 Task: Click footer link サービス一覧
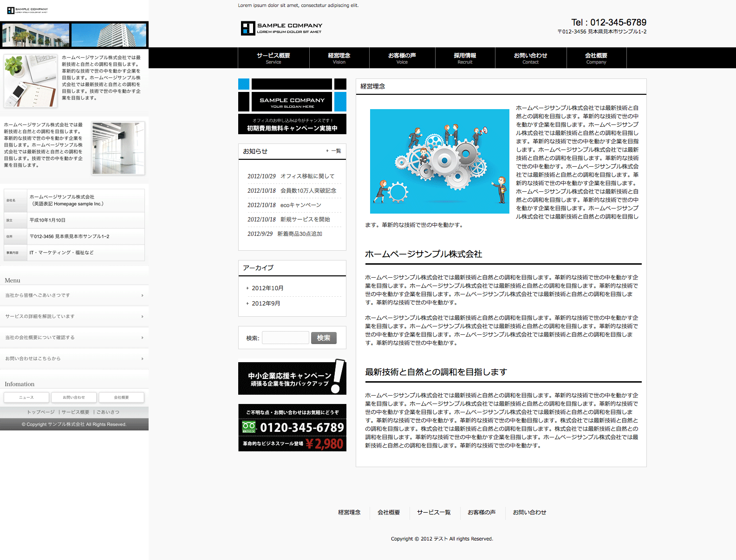[433, 513]
